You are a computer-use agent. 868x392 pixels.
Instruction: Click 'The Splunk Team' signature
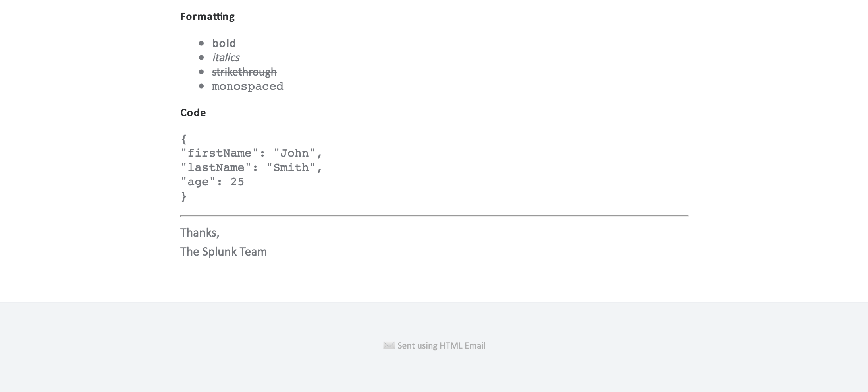tap(224, 252)
